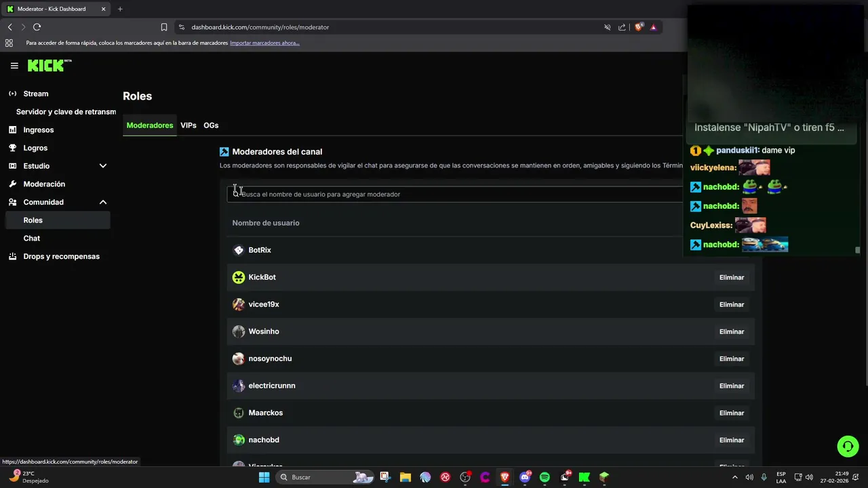
Task: Click the browser address bar URL
Action: 260,27
